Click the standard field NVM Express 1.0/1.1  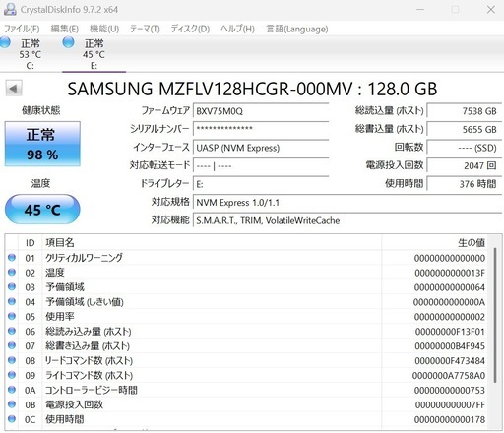pyautogui.click(x=347, y=203)
